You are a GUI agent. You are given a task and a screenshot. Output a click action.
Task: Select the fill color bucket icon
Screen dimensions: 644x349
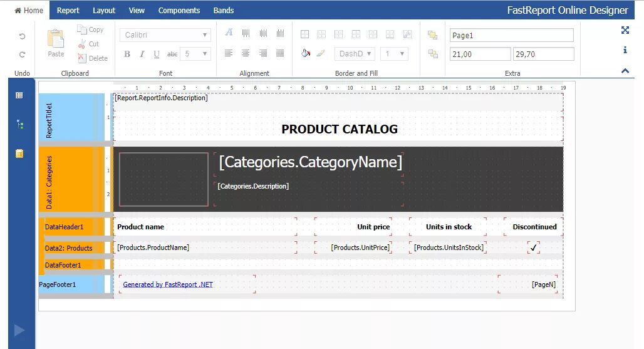(306, 53)
